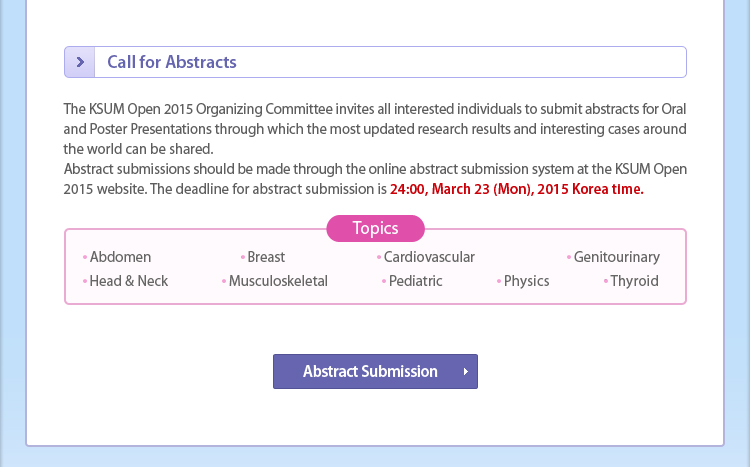Pick the Head & Neck topic
The image size is (750, 467).
point(129,281)
